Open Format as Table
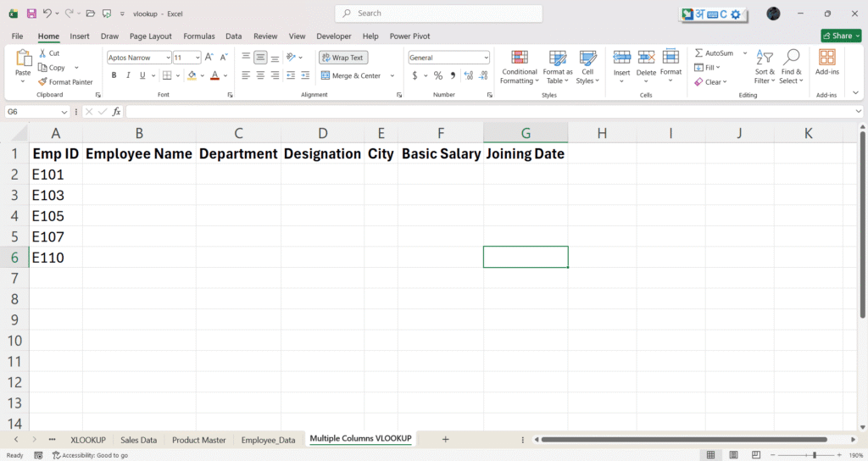Image resolution: width=868 pixels, height=461 pixels. point(558,67)
